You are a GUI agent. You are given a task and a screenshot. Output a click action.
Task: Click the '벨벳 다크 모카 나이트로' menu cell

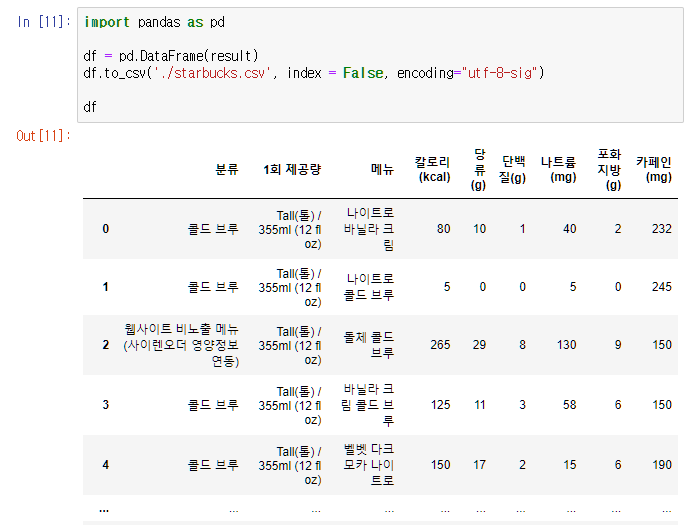369,465
